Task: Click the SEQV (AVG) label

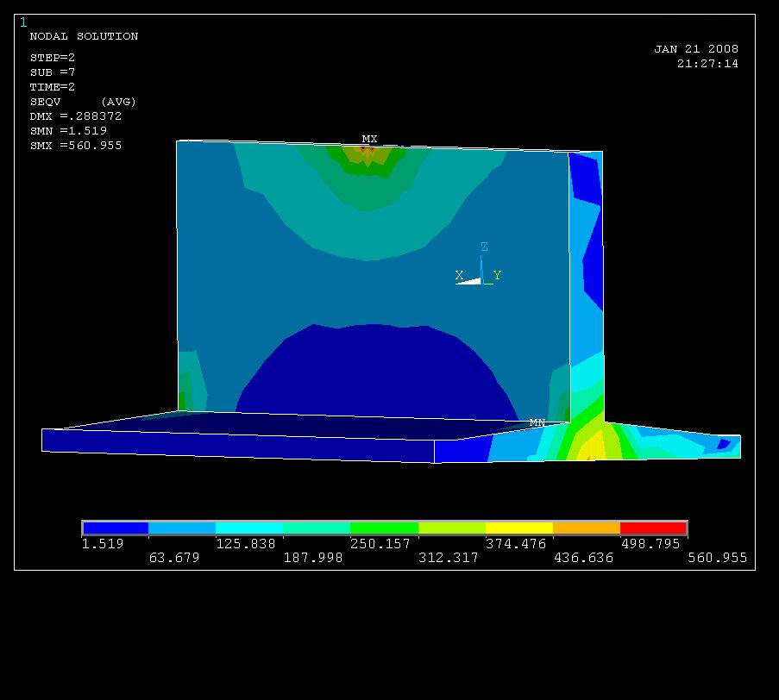Action: [x=83, y=102]
